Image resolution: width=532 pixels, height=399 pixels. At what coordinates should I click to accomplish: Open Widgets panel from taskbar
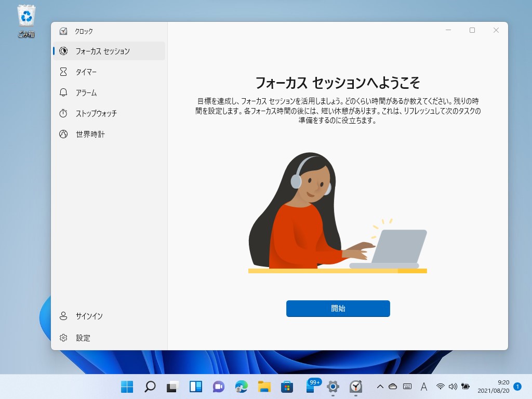pyautogui.click(x=195, y=387)
